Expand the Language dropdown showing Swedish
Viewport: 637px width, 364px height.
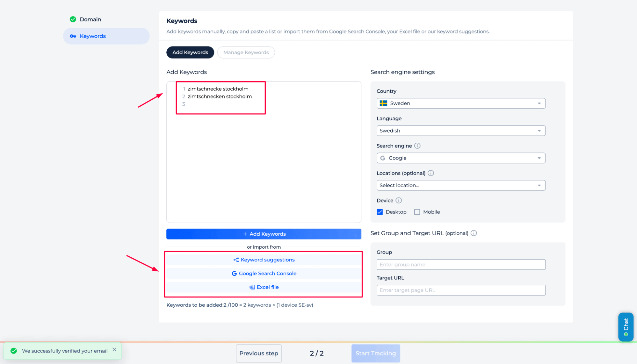[x=461, y=131]
